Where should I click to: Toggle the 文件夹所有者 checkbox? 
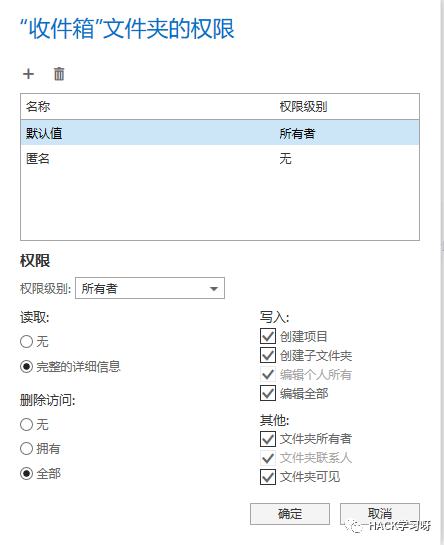(268, 439)
